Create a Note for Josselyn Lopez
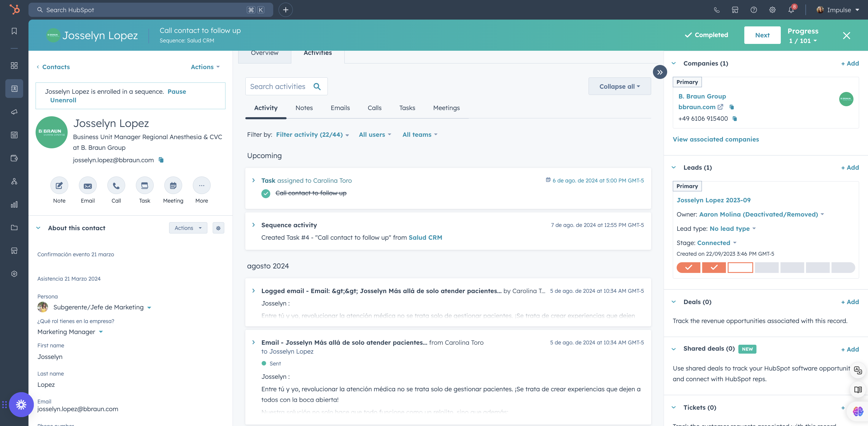The image size is (868, 426). [59, 185]
